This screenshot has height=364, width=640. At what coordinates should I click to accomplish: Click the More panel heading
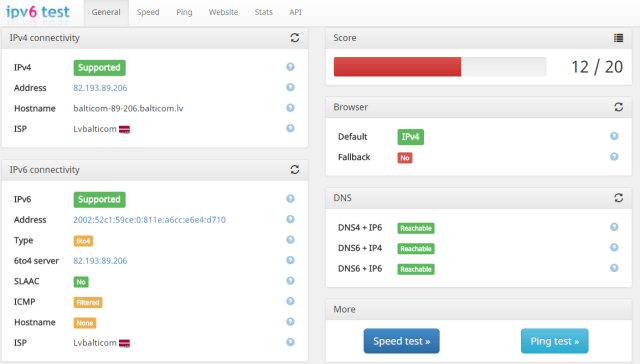coord(344,309)
